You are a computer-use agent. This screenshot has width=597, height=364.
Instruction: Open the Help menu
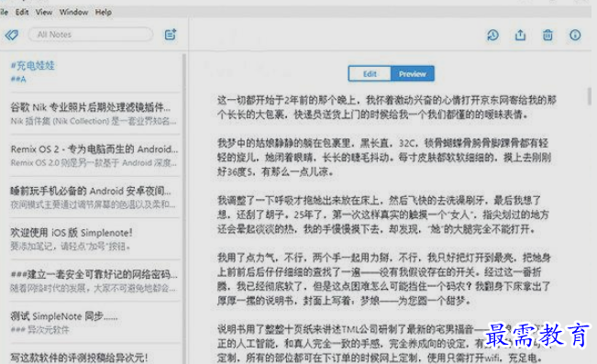[x=104, y=12]
